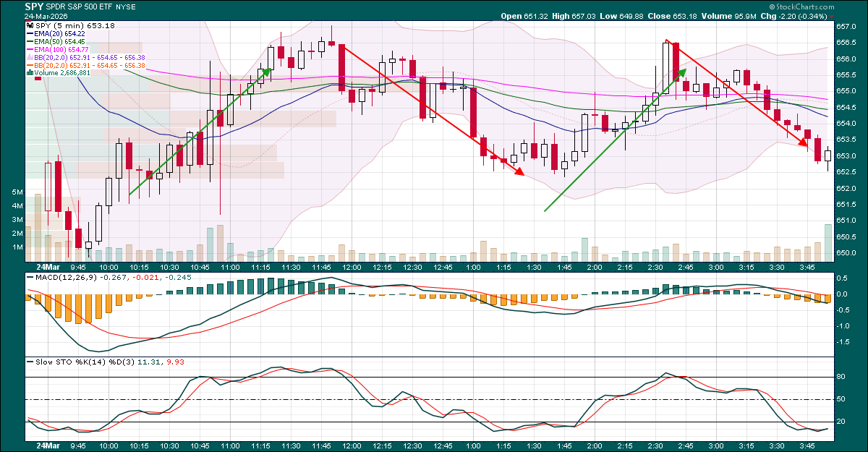Click the magenta EMA(100) line swatch
The width and height of the screenshot is (868, 452).
click(28, 50)
